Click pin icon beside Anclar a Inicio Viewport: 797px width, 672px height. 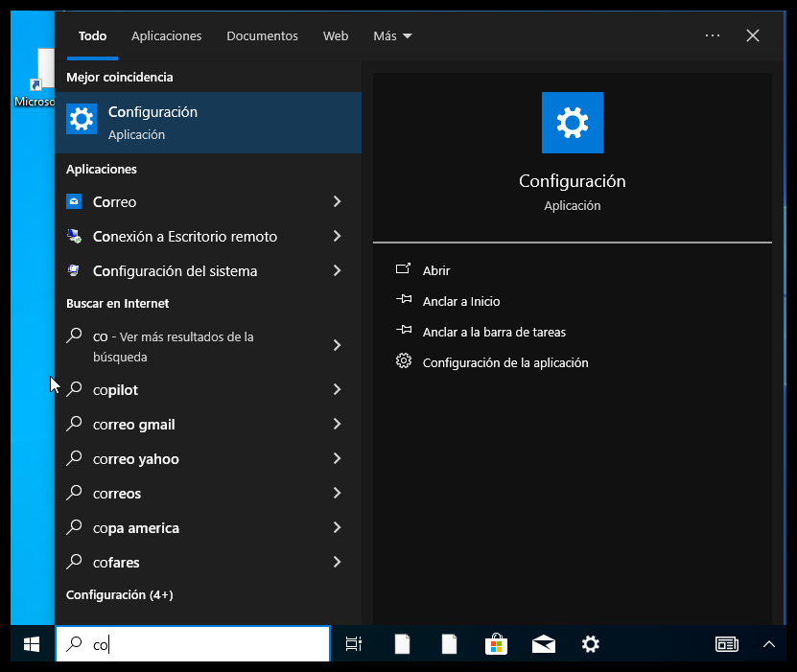pos(404,299)
